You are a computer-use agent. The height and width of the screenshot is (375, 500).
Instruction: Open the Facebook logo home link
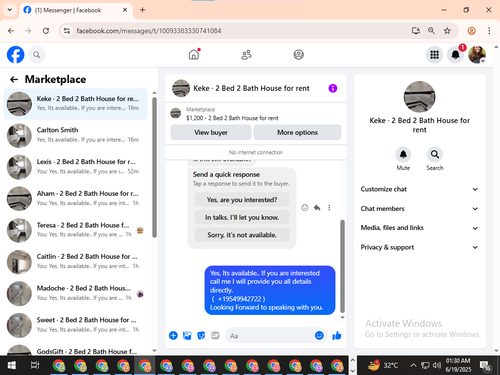tap(15, 55)
